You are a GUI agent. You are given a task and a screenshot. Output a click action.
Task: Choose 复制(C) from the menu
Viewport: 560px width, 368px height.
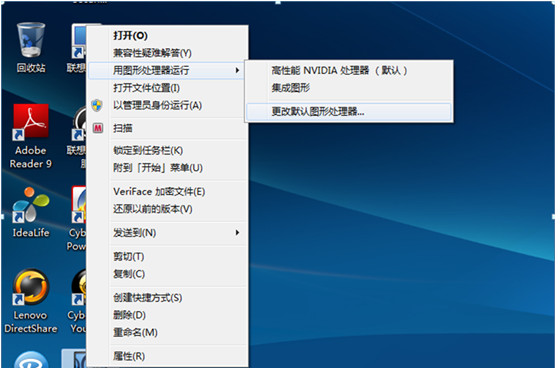pyautogui.click(x=168, y=274)
